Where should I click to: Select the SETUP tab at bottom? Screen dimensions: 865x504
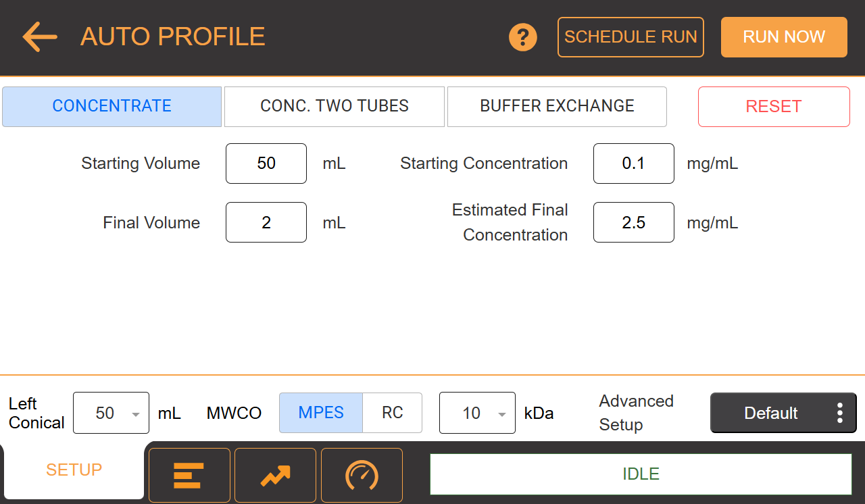tap(74, 470)
